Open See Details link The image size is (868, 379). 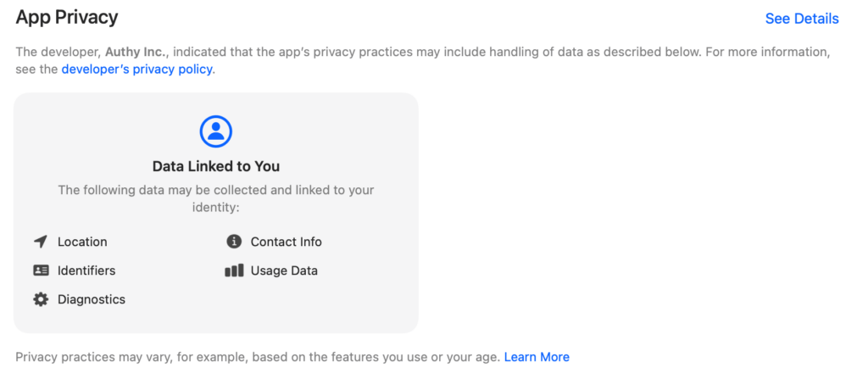pyautogui.click(x=802, y=19)
